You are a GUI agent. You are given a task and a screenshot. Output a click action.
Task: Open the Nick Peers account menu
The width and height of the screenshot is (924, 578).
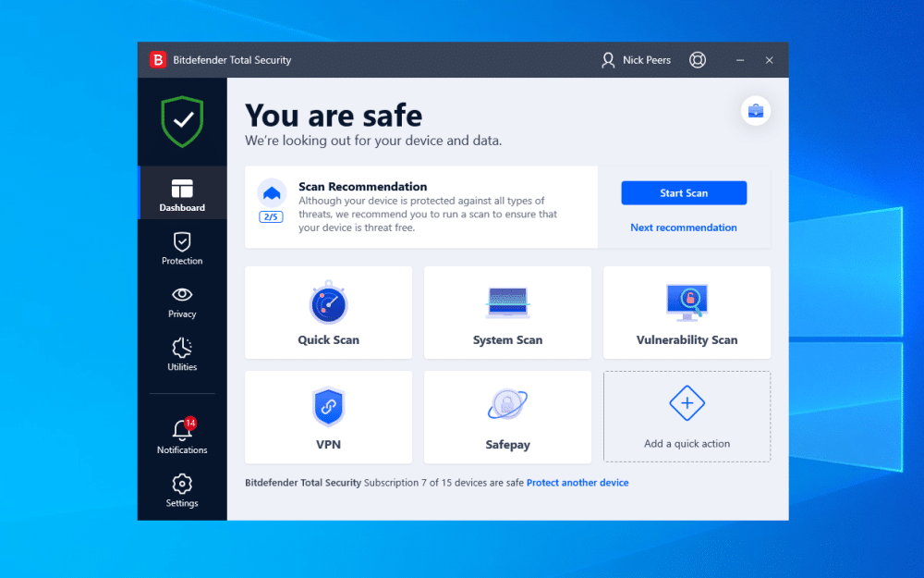pyautogui.click(x=636, y=59)
